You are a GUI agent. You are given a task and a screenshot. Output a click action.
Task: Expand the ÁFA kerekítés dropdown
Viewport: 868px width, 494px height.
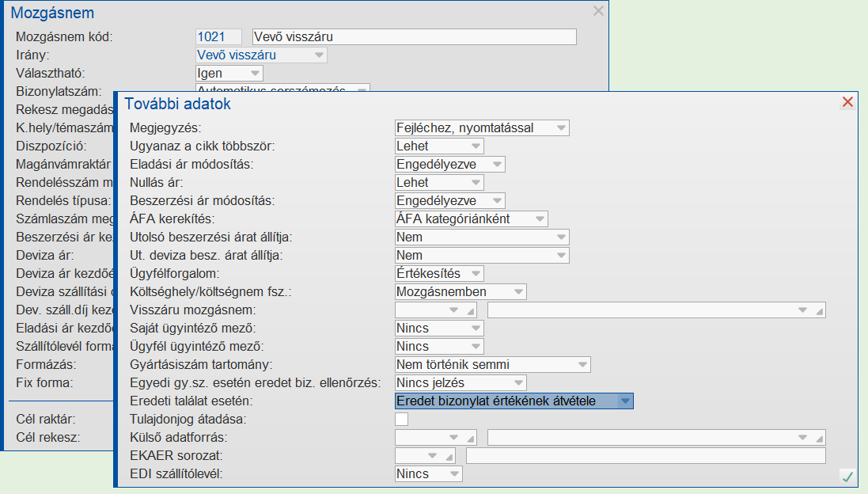click(x=540, y=219)
